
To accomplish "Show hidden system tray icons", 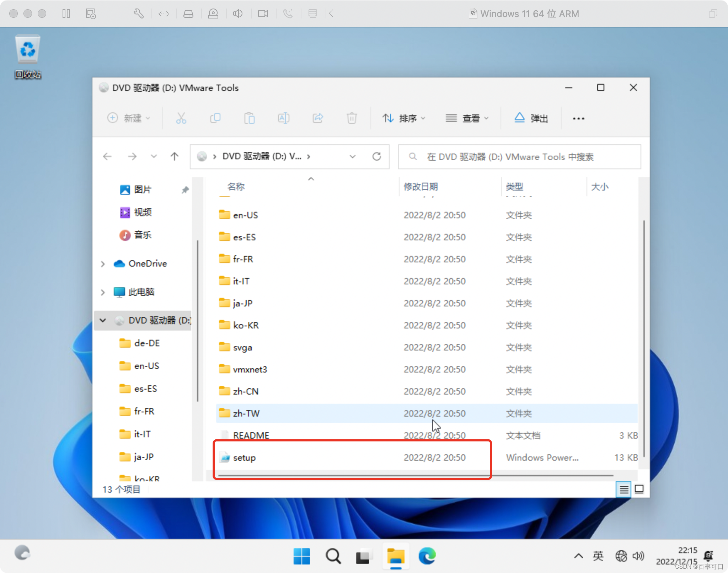I will (578, 556).
